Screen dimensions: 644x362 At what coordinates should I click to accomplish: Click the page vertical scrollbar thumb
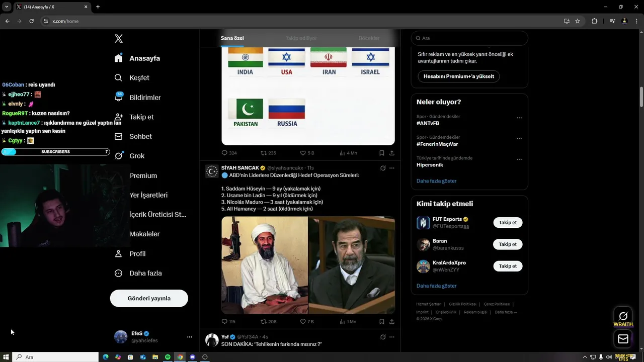(641, 97)
